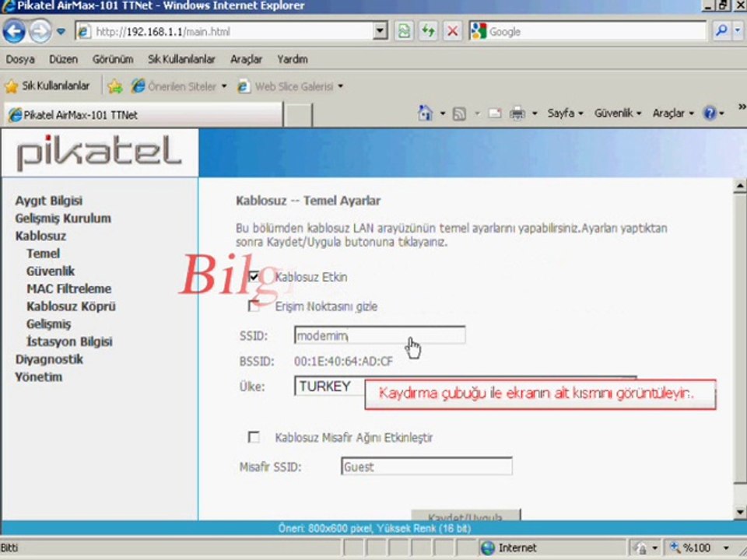This screenshot has height=560, width=747.
Task: Open recent pages dropdown beside Forward button
Action: point(61,31)
